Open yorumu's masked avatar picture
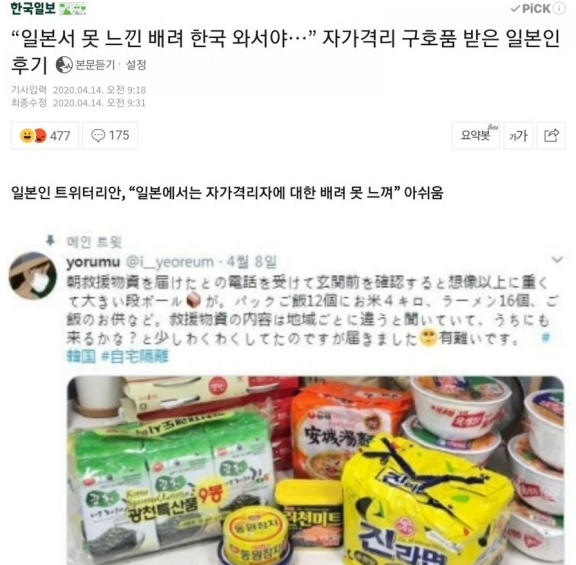This screenshot has height=565, width=576. pos(33,276)
